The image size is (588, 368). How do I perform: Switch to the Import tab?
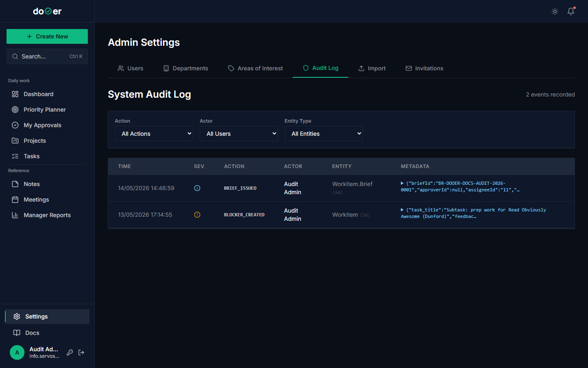(x=372, y=68)
